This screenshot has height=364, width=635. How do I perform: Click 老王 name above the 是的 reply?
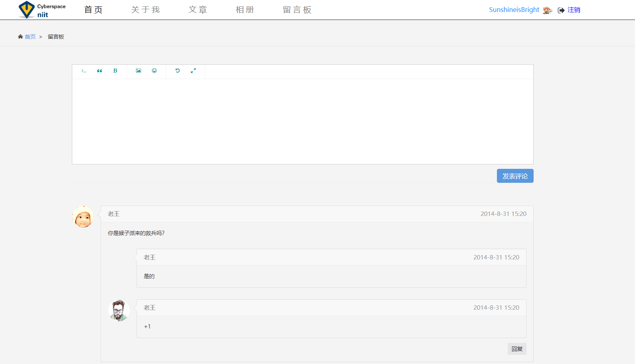(x=150, y=257)
